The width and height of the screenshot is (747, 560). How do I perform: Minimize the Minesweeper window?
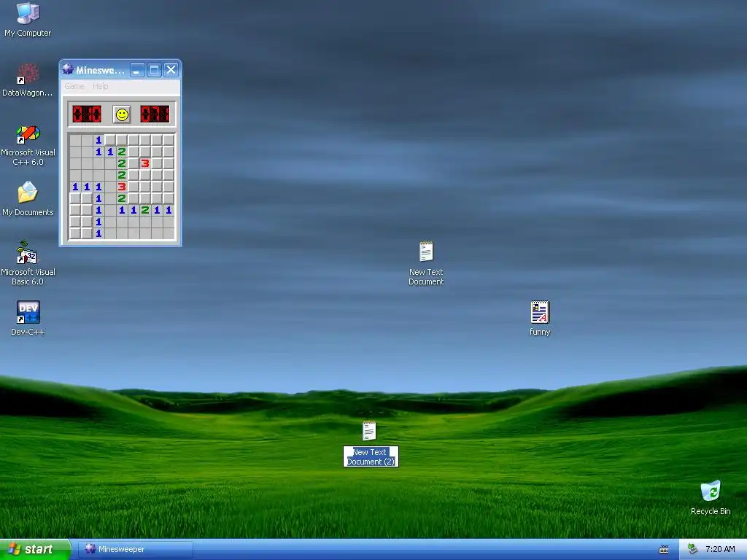click(137, 70)
